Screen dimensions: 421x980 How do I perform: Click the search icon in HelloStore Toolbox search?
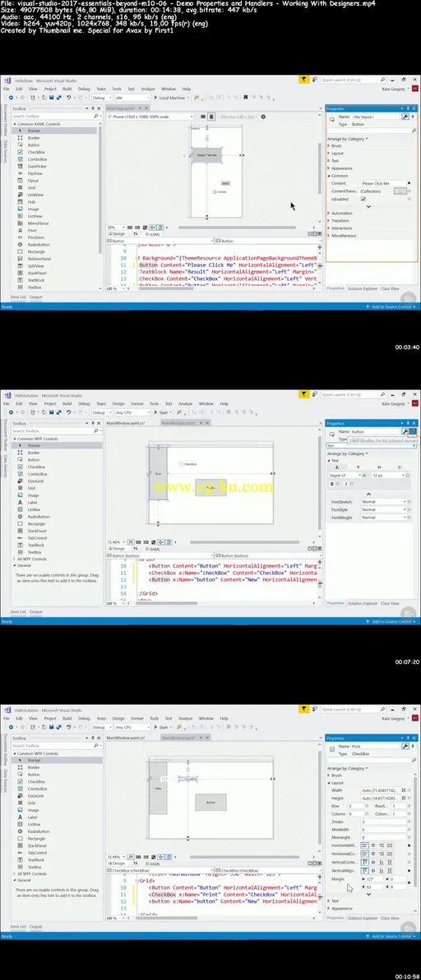click(x=97, y=117)
